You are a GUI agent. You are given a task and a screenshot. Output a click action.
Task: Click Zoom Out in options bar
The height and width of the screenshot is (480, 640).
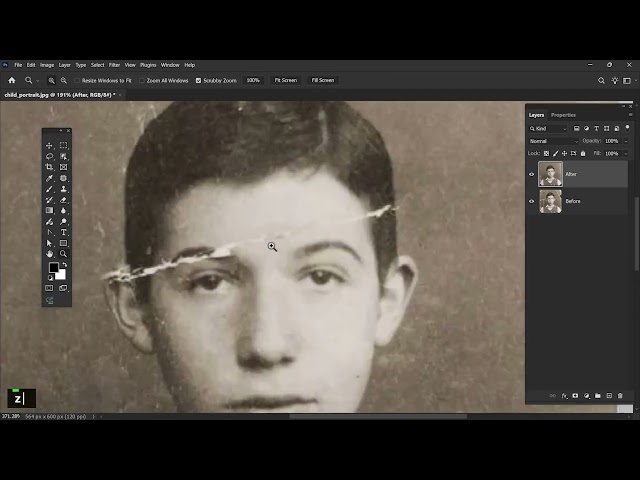tap(64, 81)
